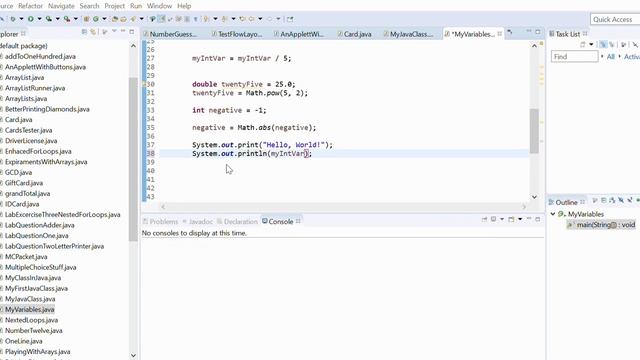Image resolution: width=640 pixels, height=360 pixels.
Task: Click the editor vertical scrollbar thumb
Action: point(534,131)
